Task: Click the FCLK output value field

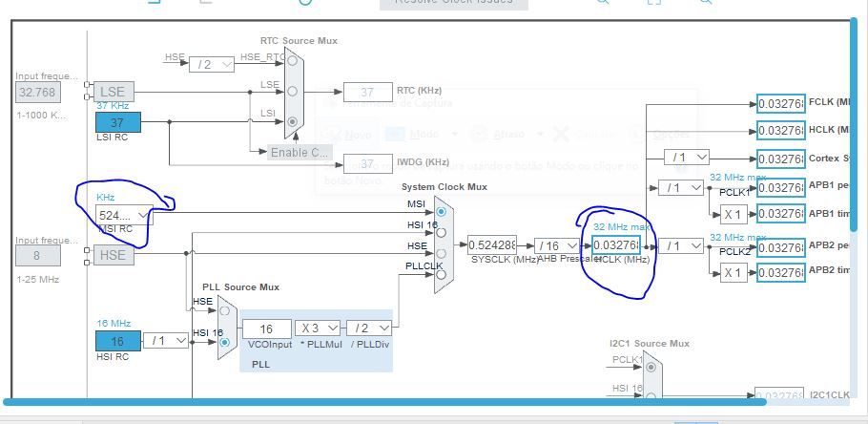Action: coord(781,104)
